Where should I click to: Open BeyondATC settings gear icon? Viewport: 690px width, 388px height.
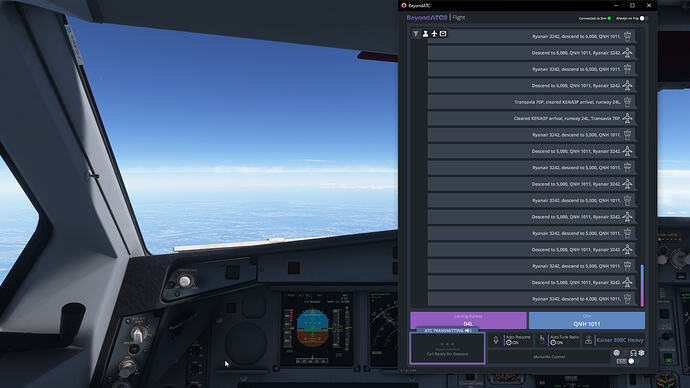pos(642,353)
